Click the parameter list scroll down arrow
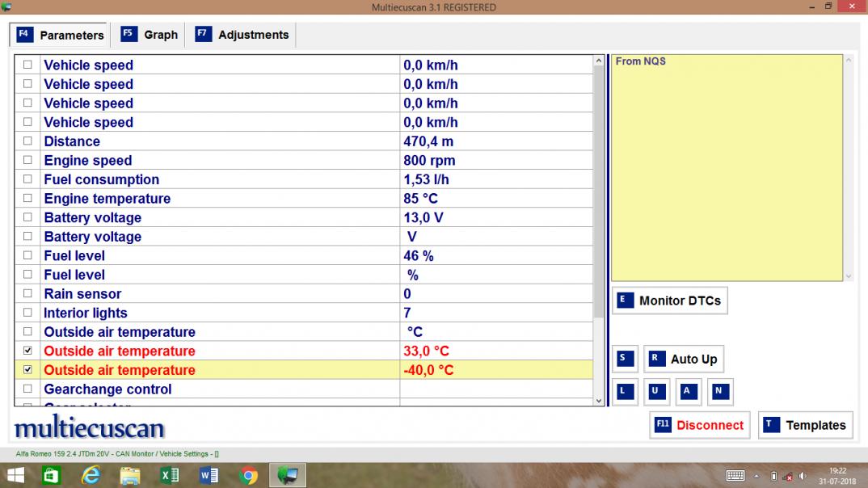Viewport: 868px width, 488px height. tap(598, 401)
